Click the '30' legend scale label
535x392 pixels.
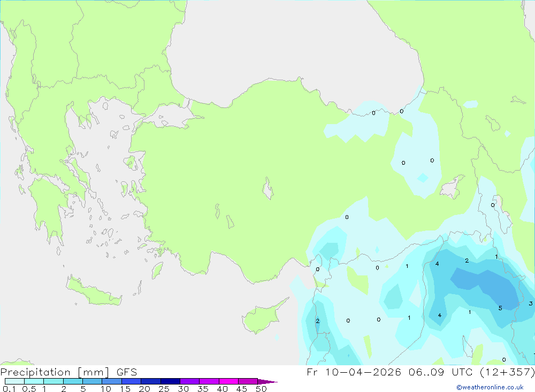click(184, 389)
